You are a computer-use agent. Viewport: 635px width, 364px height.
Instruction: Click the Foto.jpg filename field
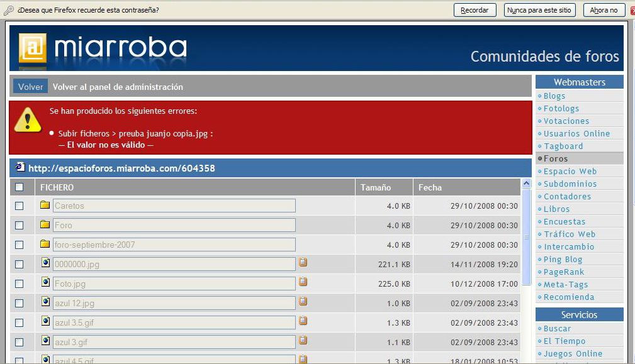(x=174, y=284)
